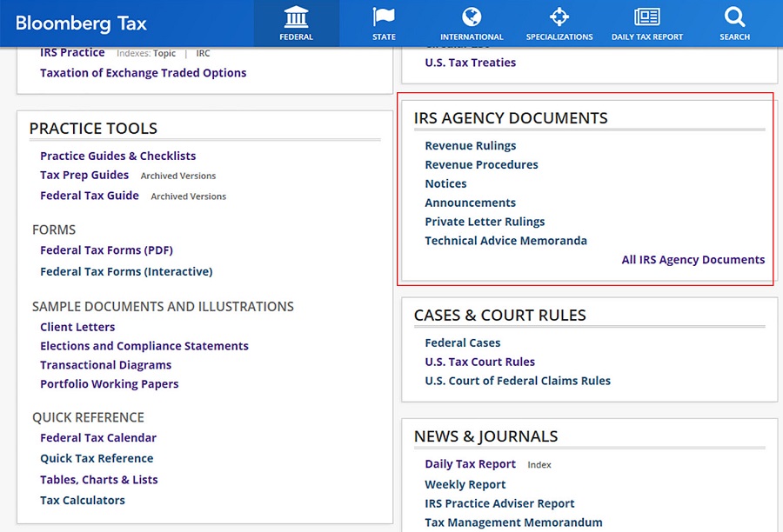
Task: Open Federal Tax Guide Archived Versions
Action: (x=188, y=197)
